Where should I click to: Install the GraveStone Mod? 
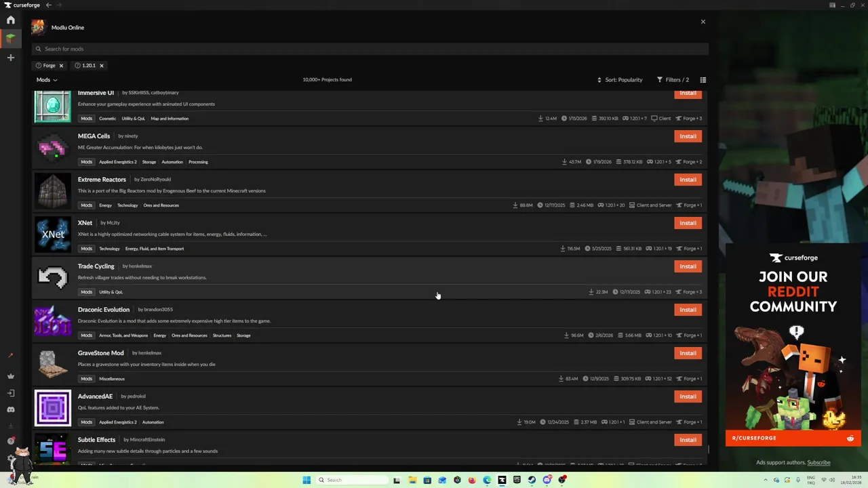688,353
